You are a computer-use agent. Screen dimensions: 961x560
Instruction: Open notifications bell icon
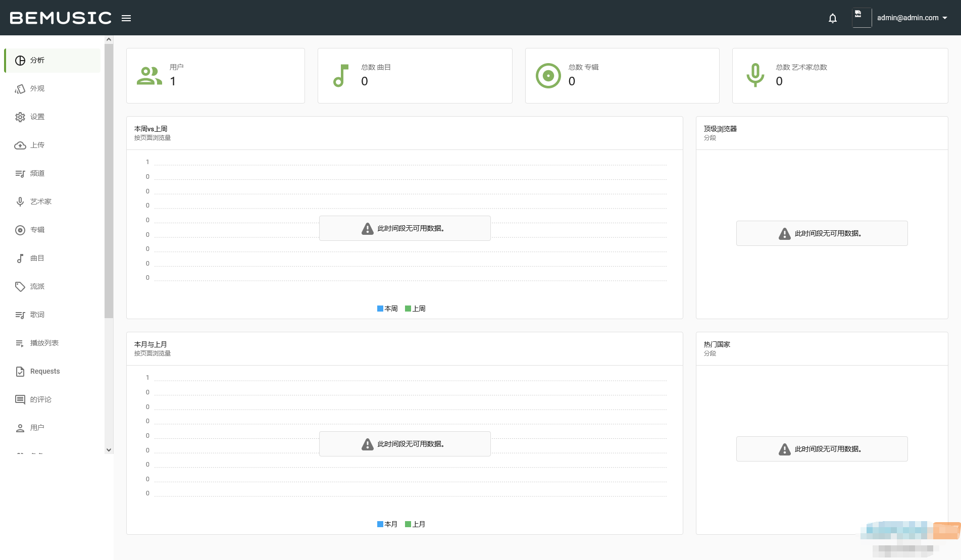coord(833,18)
